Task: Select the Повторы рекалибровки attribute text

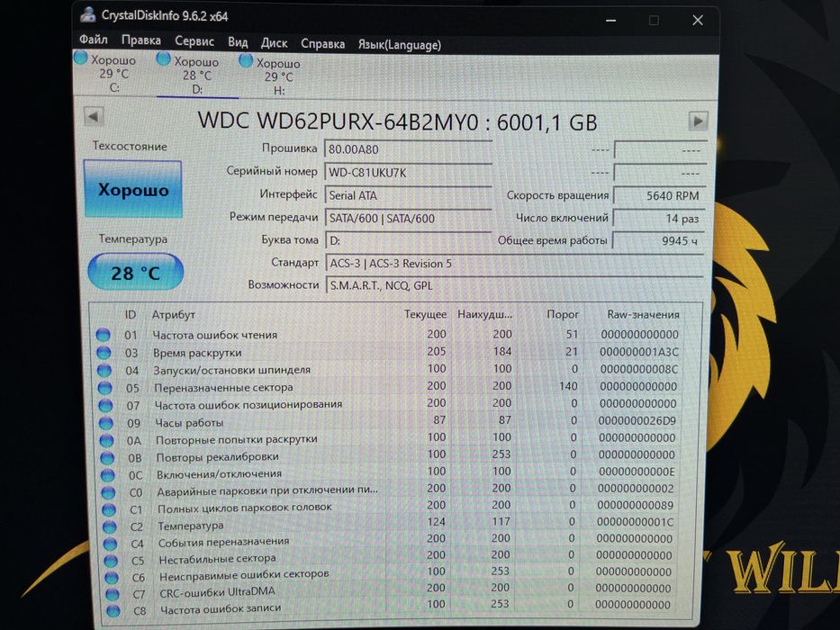Action: (x=218, y=456)
